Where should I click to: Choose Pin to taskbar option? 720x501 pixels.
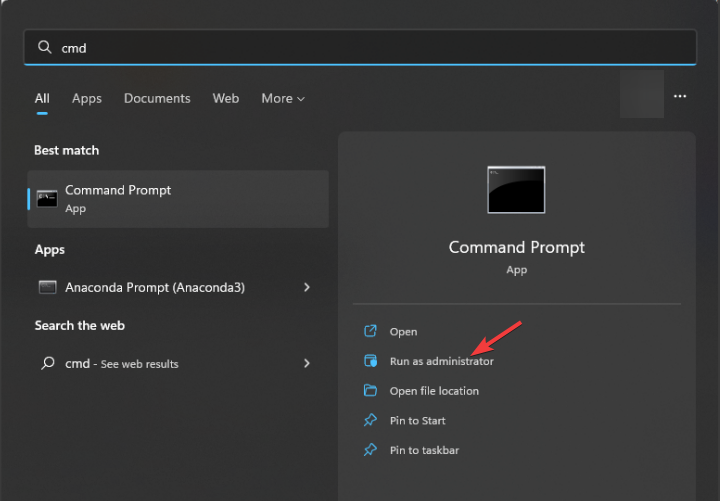point(424,450)
